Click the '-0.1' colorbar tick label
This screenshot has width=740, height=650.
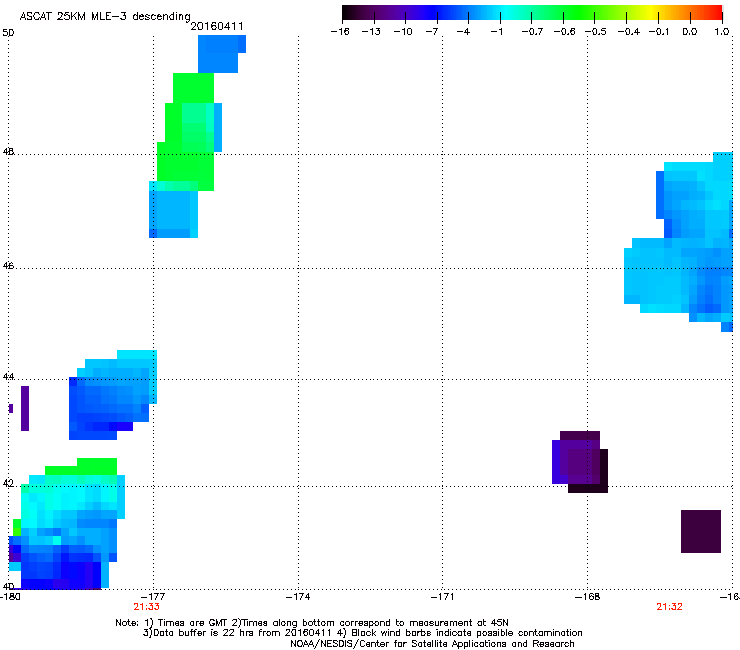click(659, 32)
